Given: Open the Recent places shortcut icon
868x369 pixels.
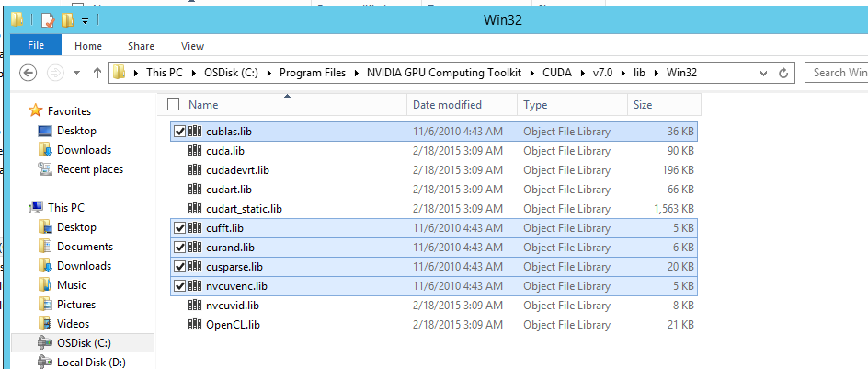Looking at the screenshot, I should [x=44, y=169].
